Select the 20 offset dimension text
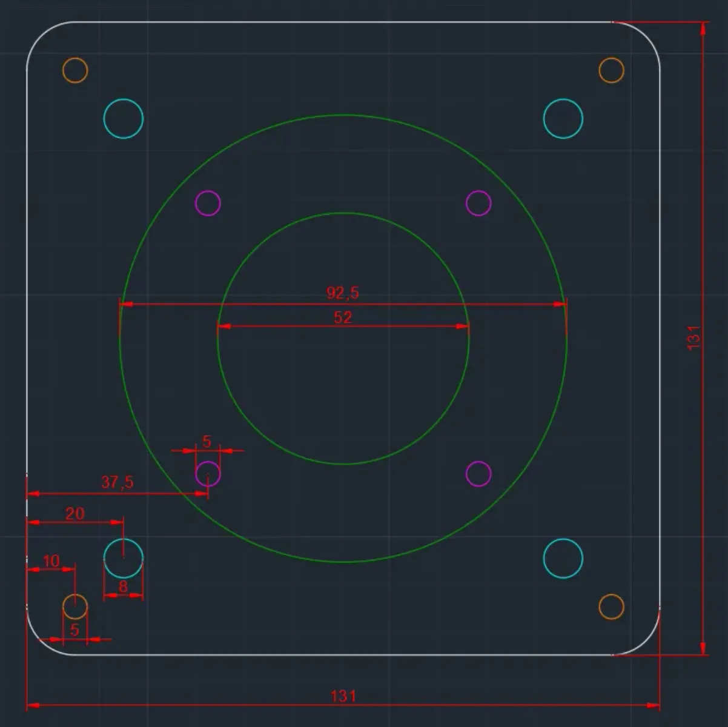This screenshot has height=727, width=728. (74, 514)
